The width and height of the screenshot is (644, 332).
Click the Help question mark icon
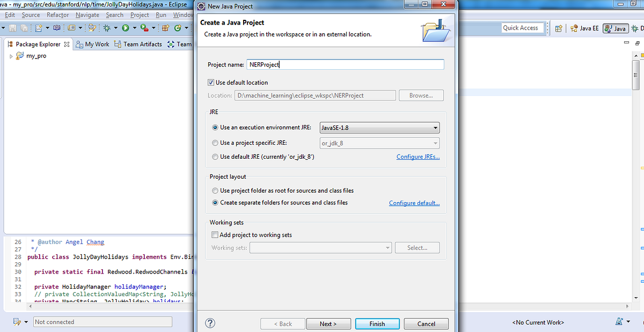click(x=210, y=323)
